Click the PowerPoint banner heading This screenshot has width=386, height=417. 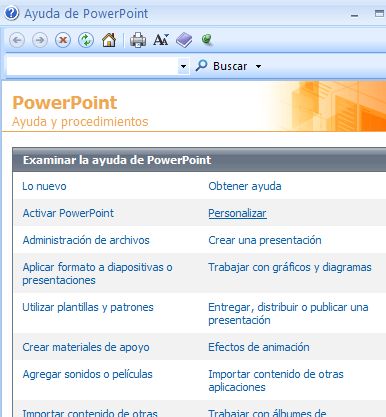tap(65, 102)
